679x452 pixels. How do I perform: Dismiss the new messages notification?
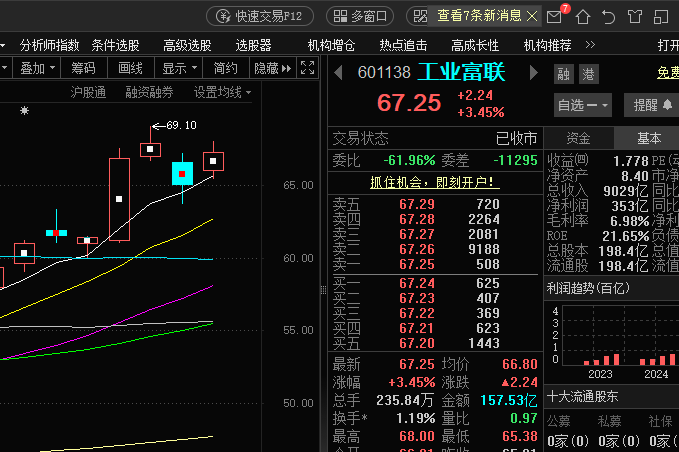(532, 16)
